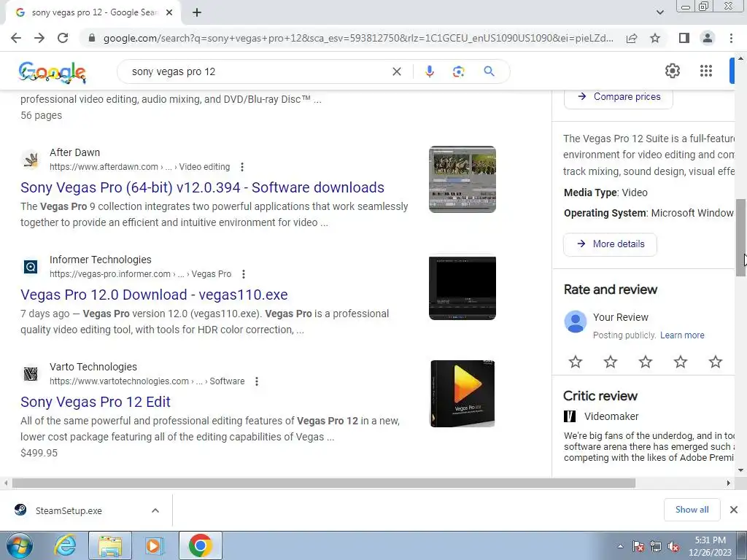This screenshot has height=560, width=747.
Task: Click the horizontal scrollbar thumb
Action: [x=323, y=483]
